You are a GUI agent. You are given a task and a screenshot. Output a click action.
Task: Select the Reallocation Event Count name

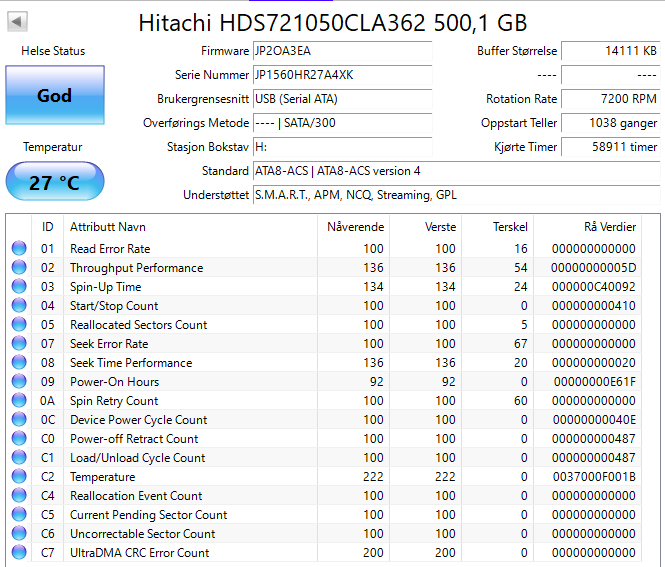(x=136, y=495)
